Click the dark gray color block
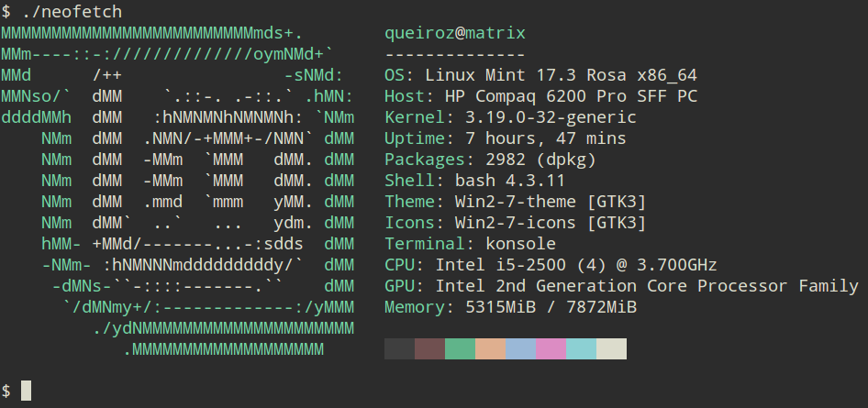 400,348
